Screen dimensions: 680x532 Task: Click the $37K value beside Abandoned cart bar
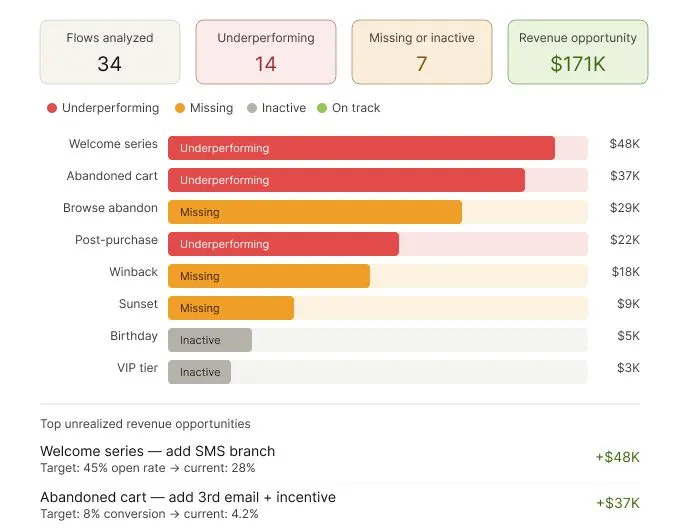[625, 176]
